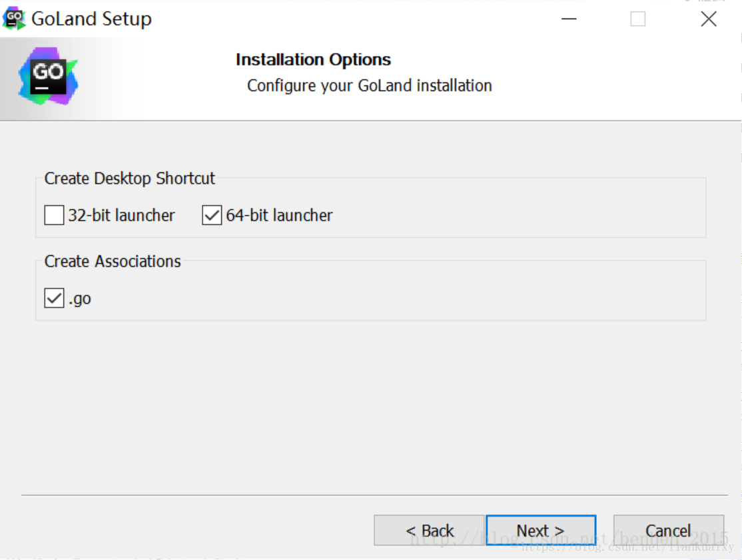
Task: Click the "32-bit launcher" label text
Action: pyautogui.click(x=121, y=216)
